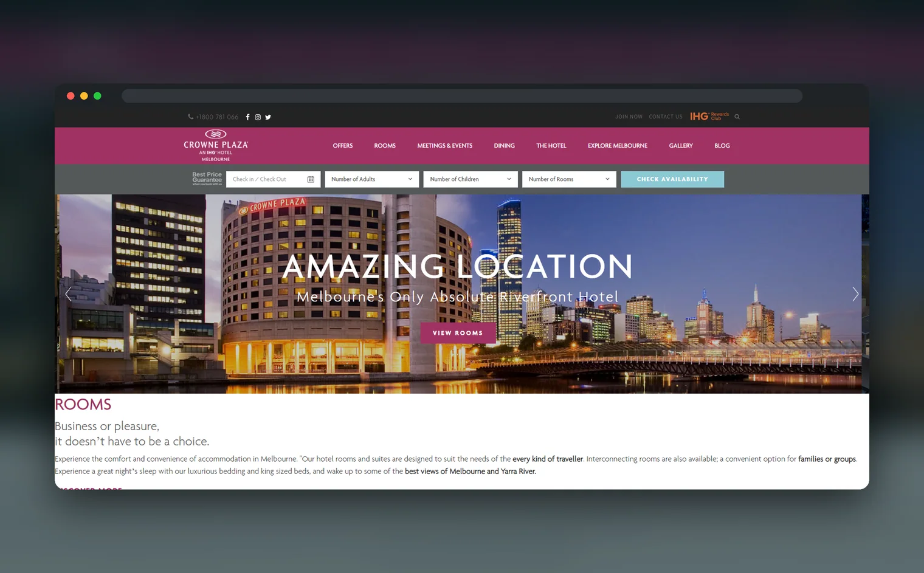Open the Gallery menu item

pos(681,146)
